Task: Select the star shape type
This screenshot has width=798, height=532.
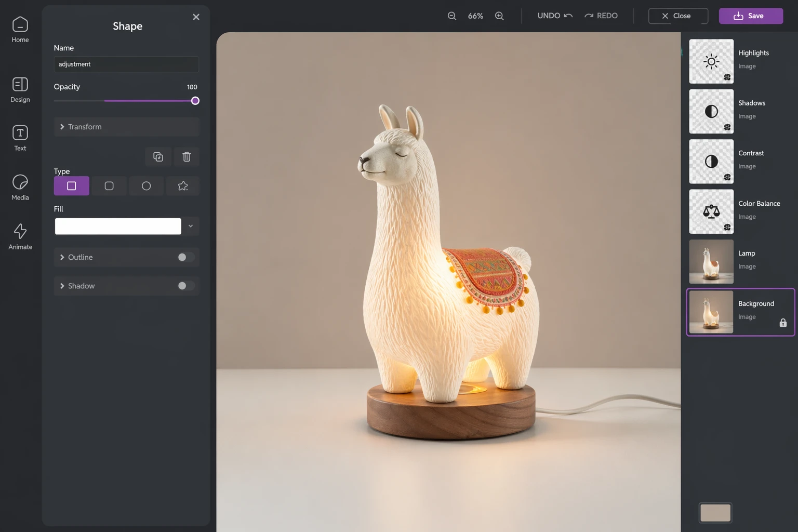Action: (x=182, y=186)
